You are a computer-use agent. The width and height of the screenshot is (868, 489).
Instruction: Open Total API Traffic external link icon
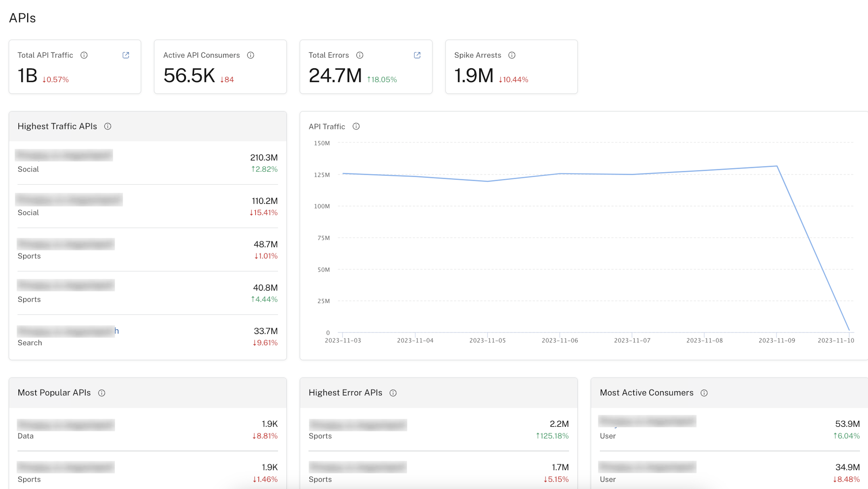pyautogui.click(x=126, y=55)
